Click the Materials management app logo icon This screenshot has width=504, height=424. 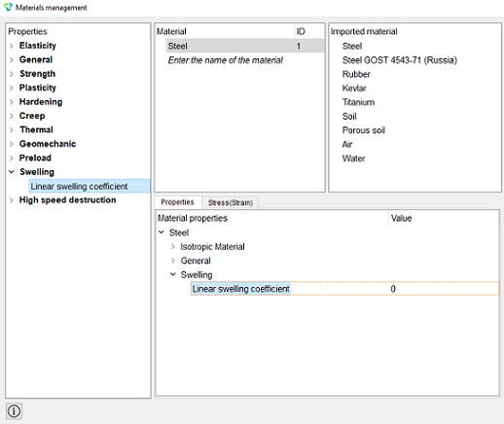(x=8, y=7)
